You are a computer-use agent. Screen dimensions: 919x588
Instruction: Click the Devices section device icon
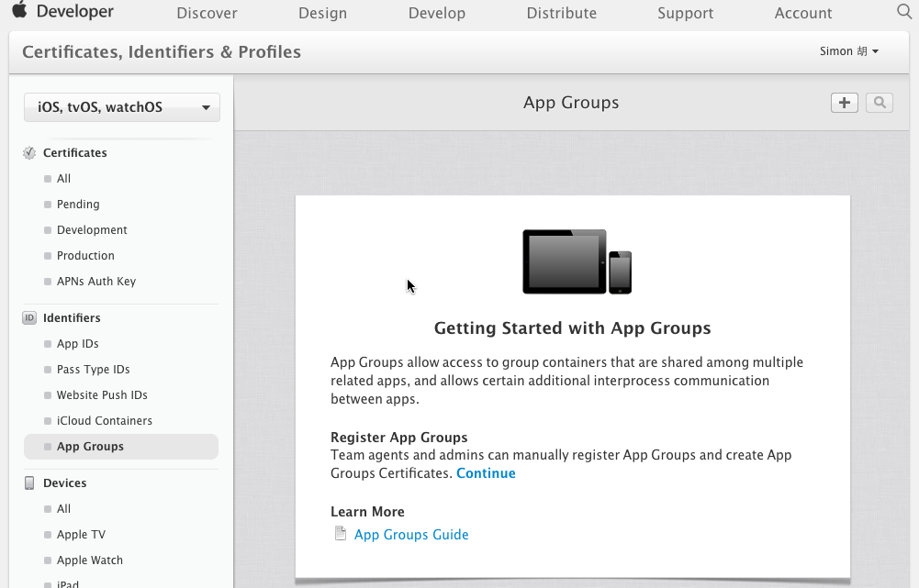tap(29, 483)
